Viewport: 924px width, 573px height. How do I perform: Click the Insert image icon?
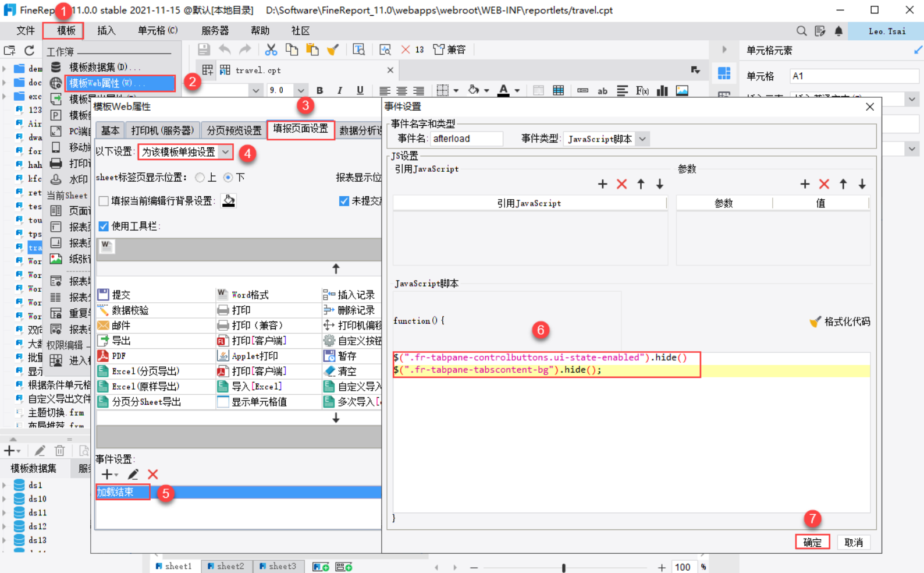coord(682,90)
